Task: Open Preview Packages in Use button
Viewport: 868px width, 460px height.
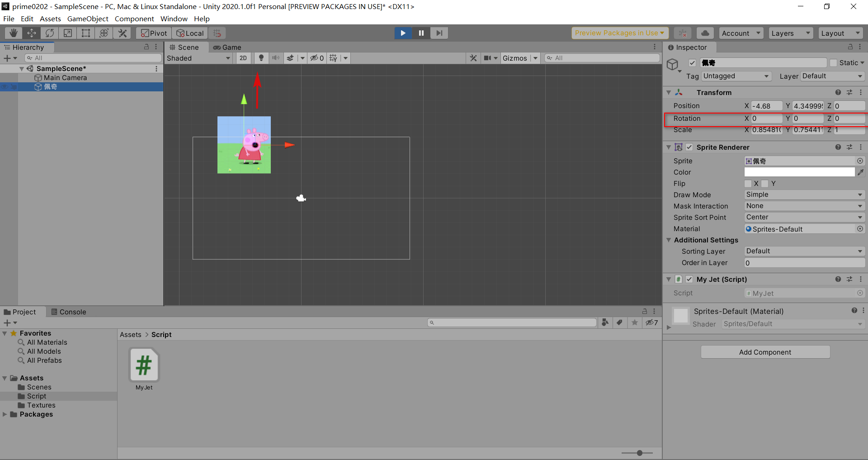Action: click(620, 33)
